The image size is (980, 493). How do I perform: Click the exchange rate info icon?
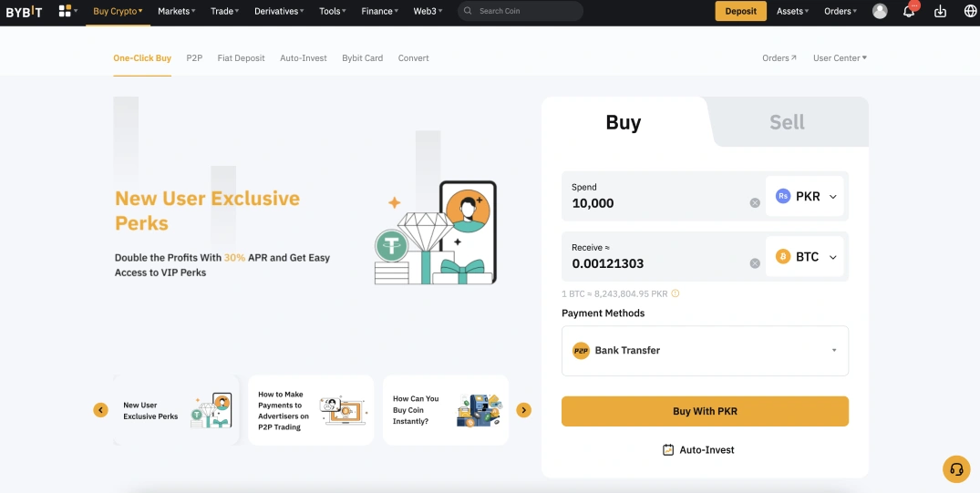click(x=675, y=293)
